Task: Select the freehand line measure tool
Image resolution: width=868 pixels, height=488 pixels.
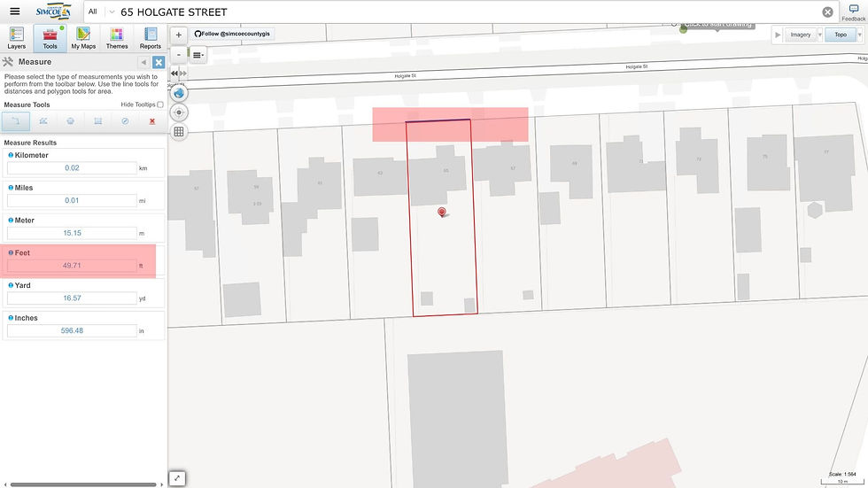Action: [x=43, y=121]
